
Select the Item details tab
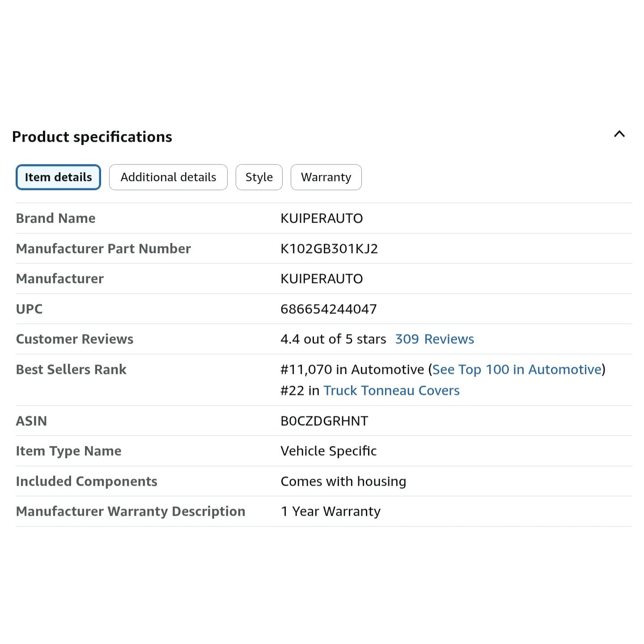click(x=58, y=177)
